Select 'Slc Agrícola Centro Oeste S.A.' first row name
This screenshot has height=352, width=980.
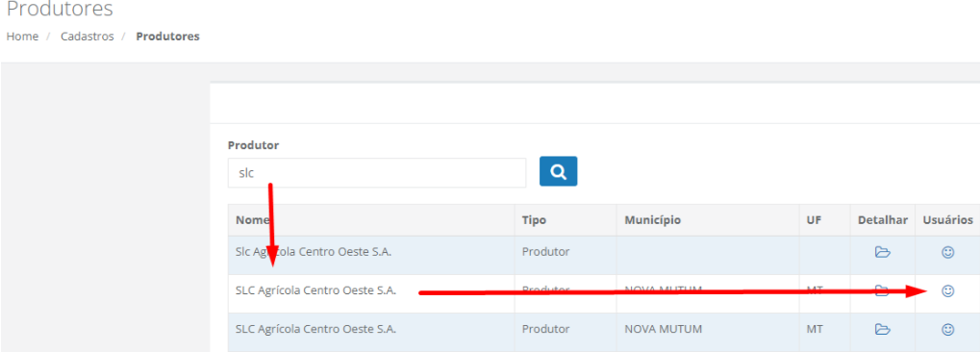314,253
